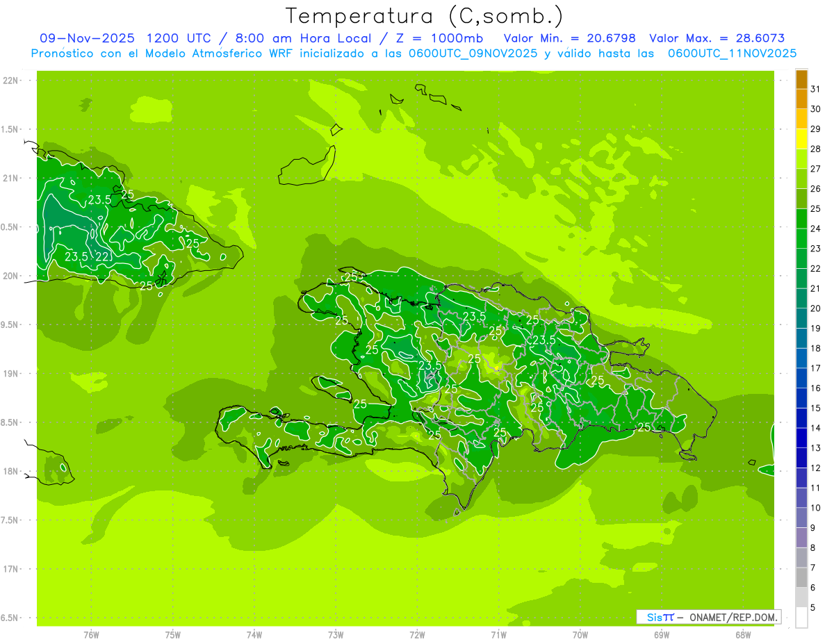Click the "22" contour label over Cuba
Image resolution: width=834 pixels, height=644 pixels.
[x=102, y=257]
